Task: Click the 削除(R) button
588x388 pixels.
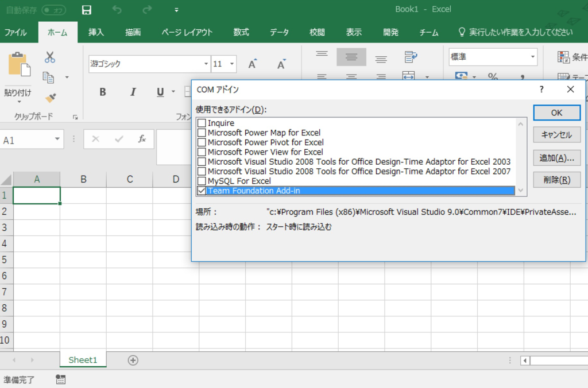Action: point(556,180)
